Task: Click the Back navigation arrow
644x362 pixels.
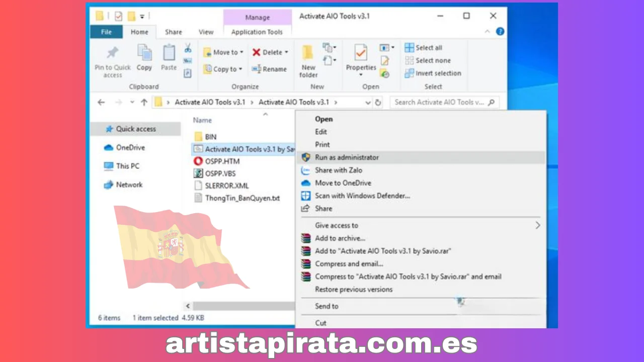Action: (x=101, y=102)
